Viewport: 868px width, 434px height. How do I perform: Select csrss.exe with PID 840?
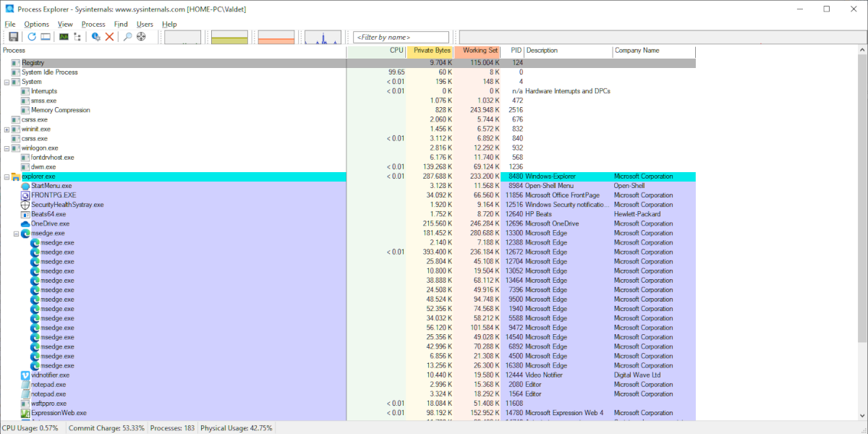(348, 139)
